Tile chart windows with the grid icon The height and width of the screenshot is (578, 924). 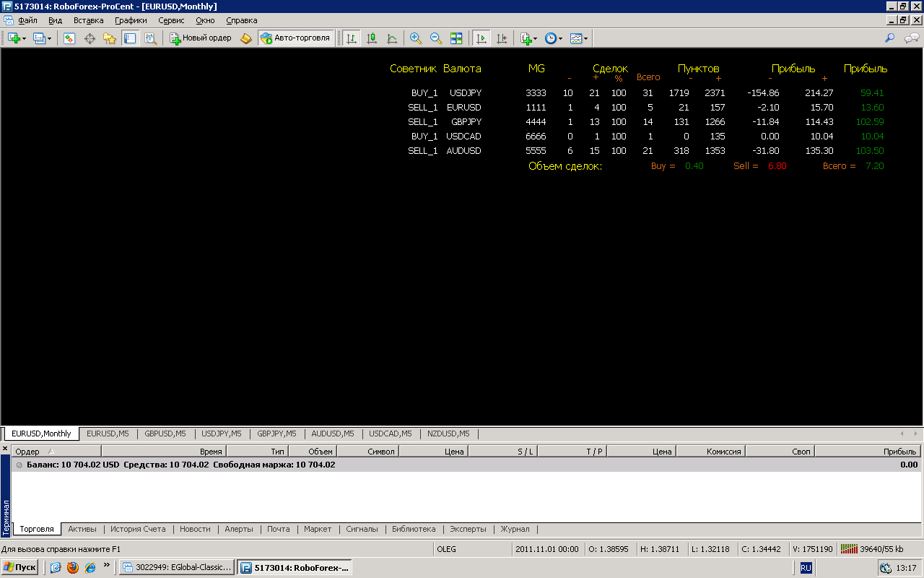[456, 38]
